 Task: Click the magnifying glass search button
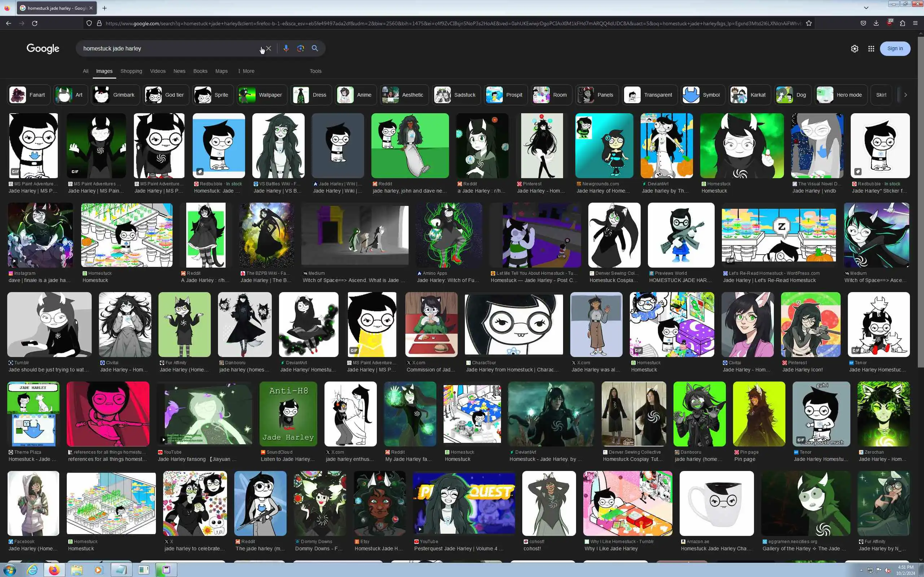315,48
